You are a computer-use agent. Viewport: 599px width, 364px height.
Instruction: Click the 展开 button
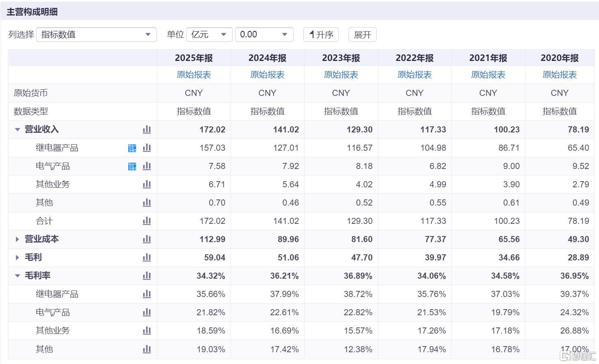pos(362,35)
